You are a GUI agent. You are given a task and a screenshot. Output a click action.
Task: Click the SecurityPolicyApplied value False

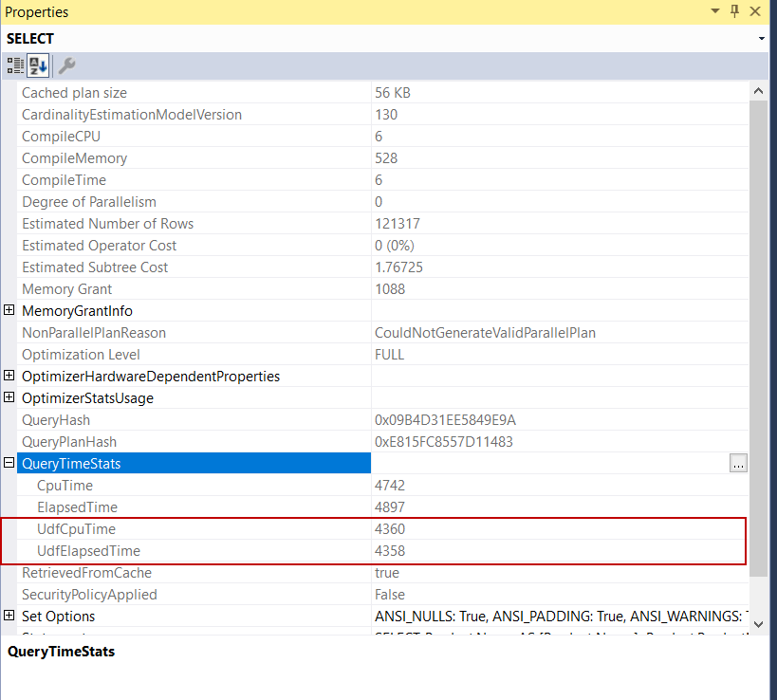click(390, 594)
